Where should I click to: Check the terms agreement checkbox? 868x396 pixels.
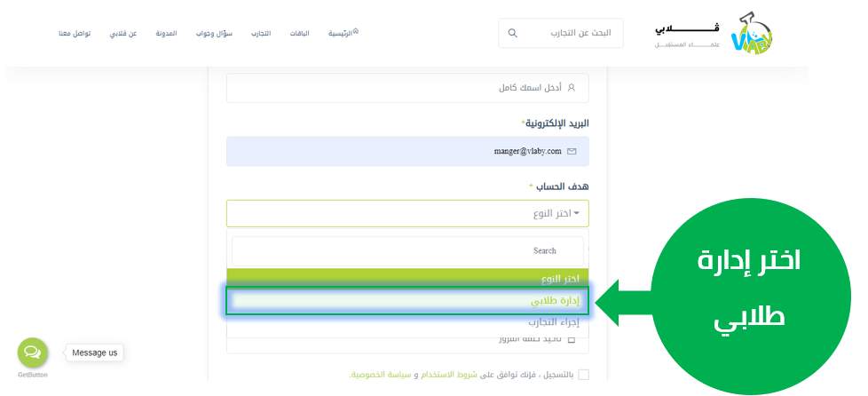coord(583,375)
